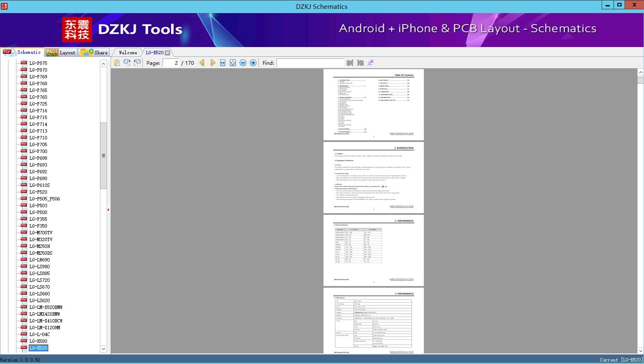Open LG-P870 in the tree
The height and width of the screenshot is (364, 644).
point(38,70)
